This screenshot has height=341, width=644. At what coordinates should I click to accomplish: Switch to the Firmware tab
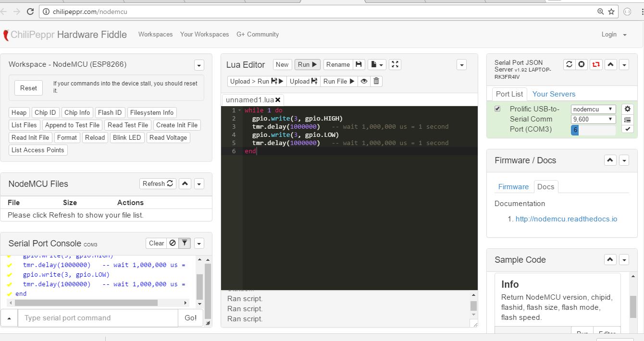[x=513, y=187]
